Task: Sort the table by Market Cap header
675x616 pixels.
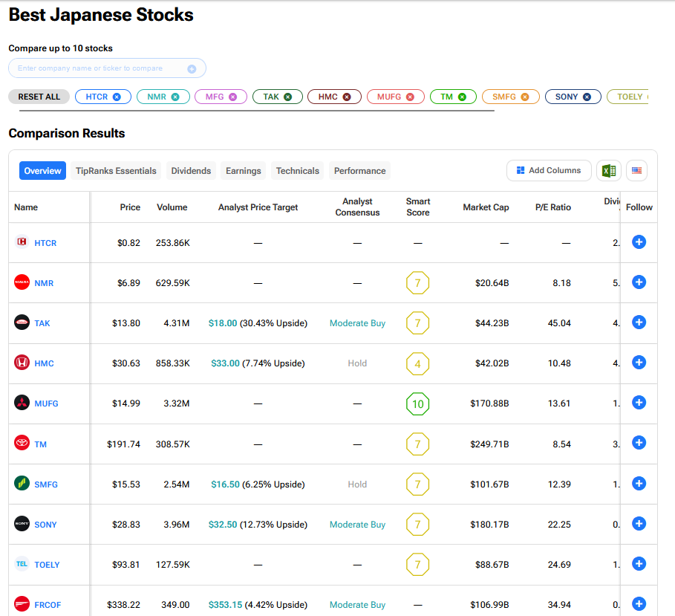Action: pyautogui.click(x=486, y=207)
